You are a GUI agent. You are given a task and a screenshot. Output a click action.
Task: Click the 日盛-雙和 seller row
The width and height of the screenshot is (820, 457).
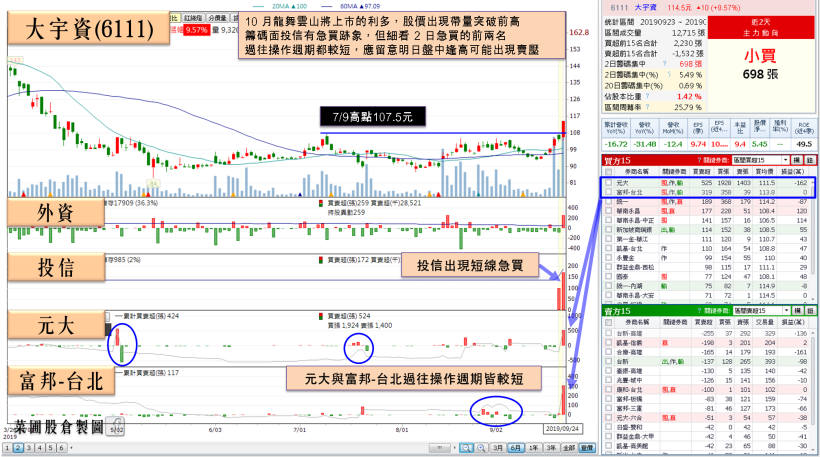coord(707,427)
